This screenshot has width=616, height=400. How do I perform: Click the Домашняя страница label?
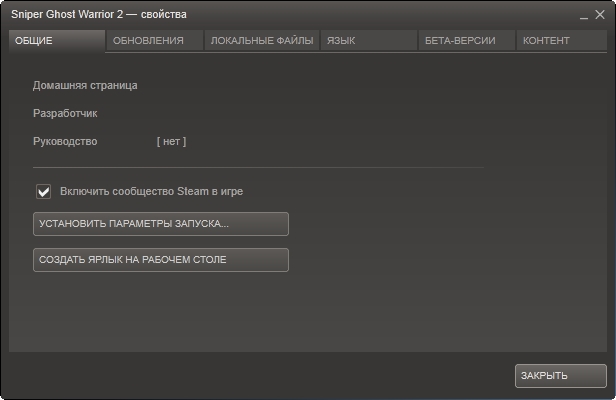[85, 85]
